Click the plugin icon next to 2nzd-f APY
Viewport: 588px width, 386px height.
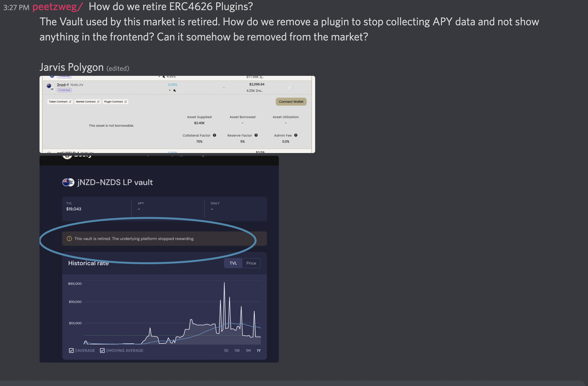point(174,90)
